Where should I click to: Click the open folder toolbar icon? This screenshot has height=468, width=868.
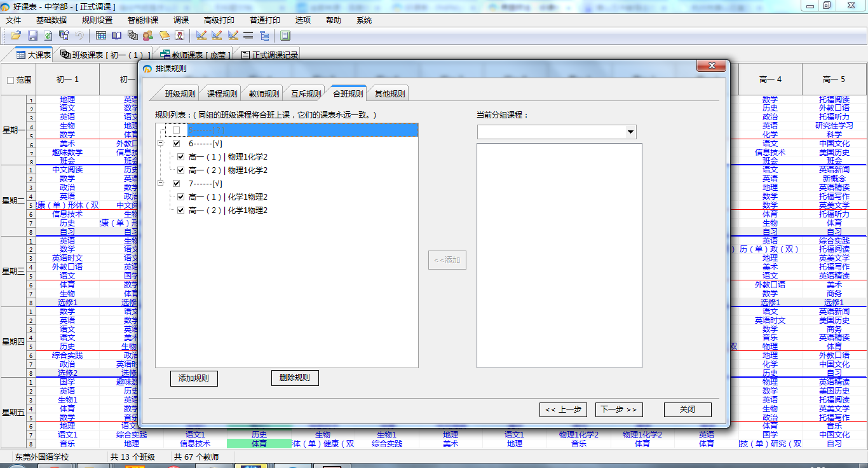tap(16, 36)
